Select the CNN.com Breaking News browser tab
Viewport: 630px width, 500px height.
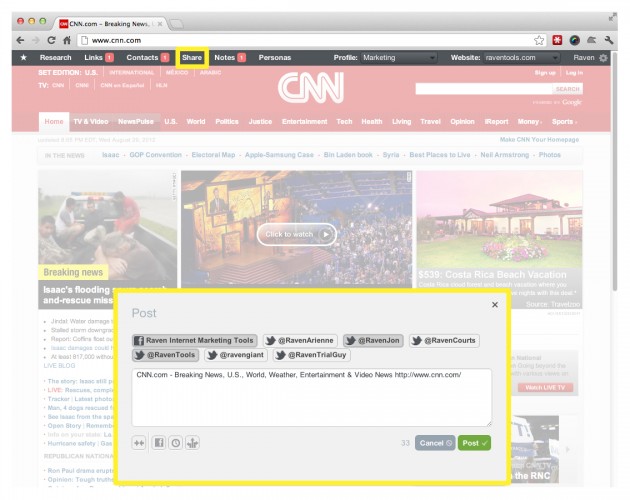[109, 24]
